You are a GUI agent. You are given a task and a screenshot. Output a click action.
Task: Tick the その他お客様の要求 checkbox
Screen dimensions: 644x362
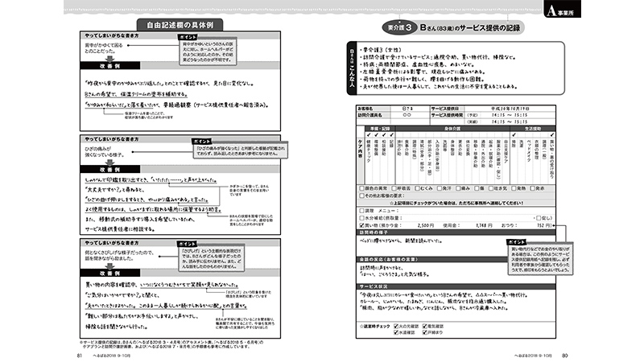click(x=361, y=195)
